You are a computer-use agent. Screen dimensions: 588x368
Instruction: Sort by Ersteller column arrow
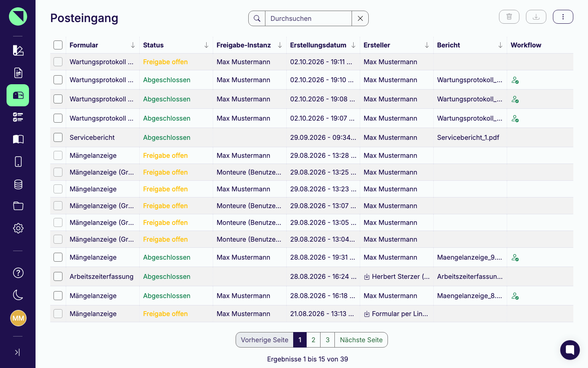427,45
